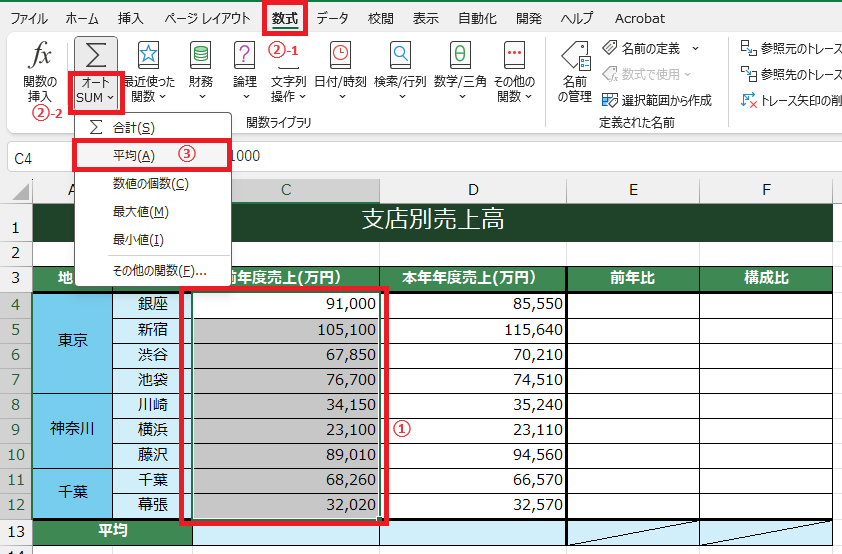Open the ファイル tab
The height and width of the screenshot is (554, 842).
[29, 18]
